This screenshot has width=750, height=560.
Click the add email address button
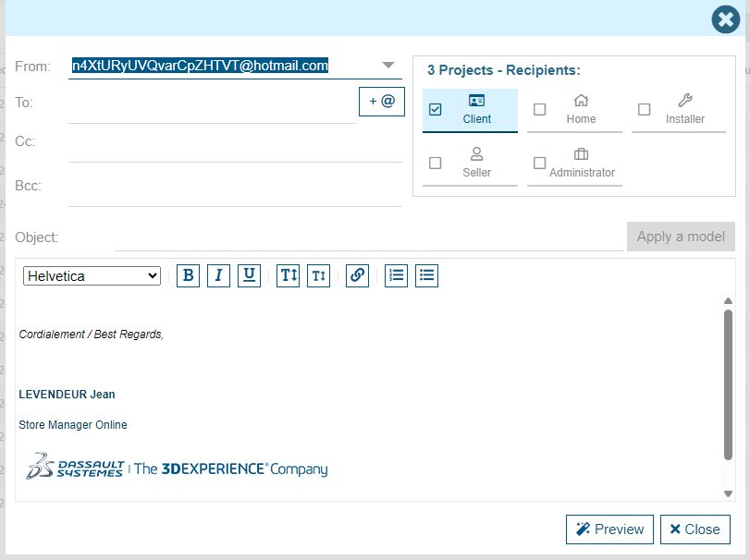381,102
